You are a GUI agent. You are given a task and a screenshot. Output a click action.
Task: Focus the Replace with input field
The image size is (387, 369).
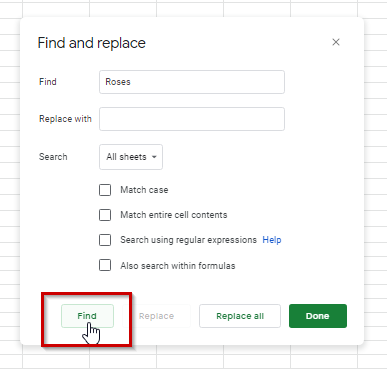192,119
